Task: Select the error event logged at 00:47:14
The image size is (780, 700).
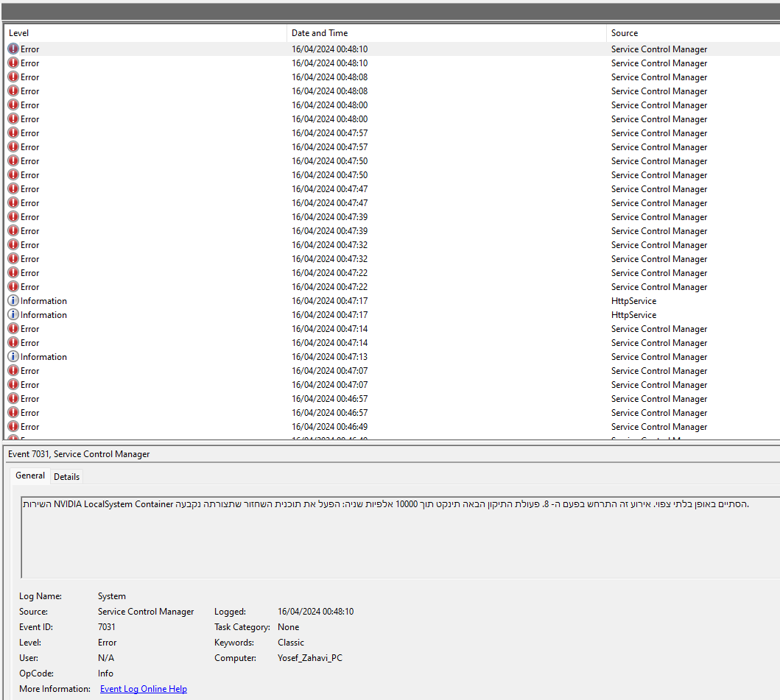Action: coord(147,328)
